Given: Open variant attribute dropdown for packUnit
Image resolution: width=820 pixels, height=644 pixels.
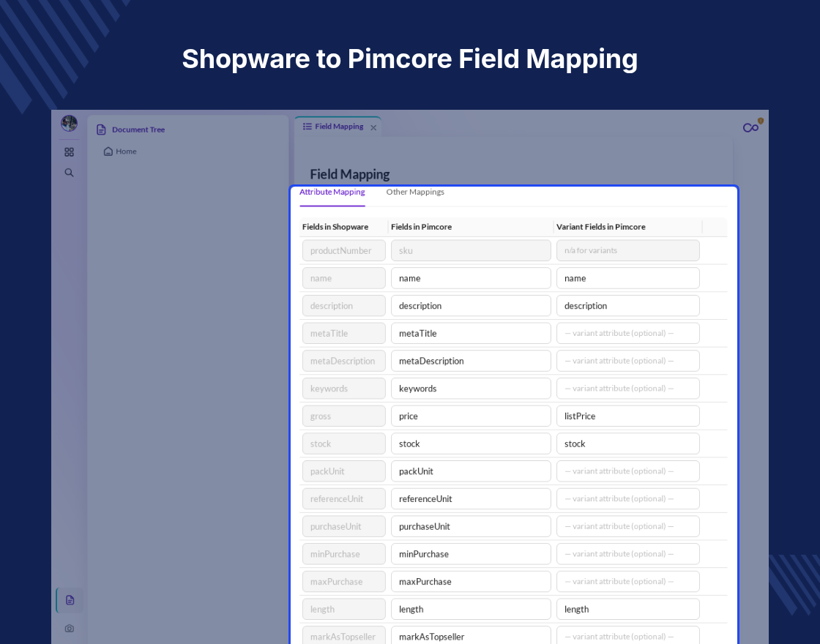Looking at the screenshot, I should (x=627, y=471).
